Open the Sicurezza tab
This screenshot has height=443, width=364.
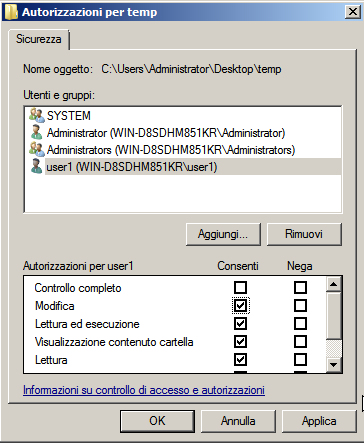click(x=39, y=39)
